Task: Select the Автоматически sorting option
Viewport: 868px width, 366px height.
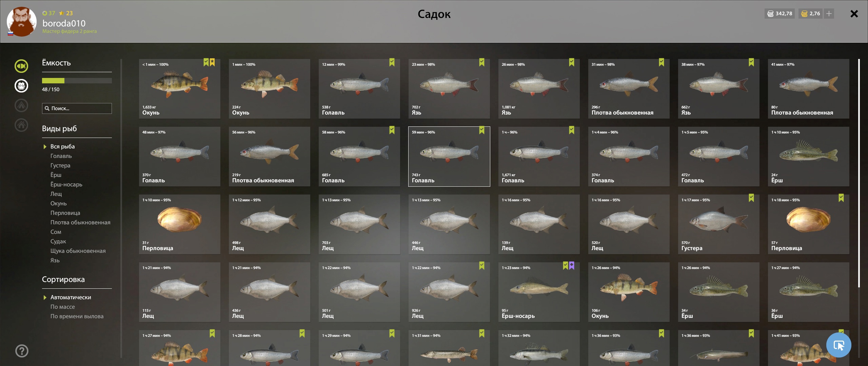Action: click(x=71, y=297)
